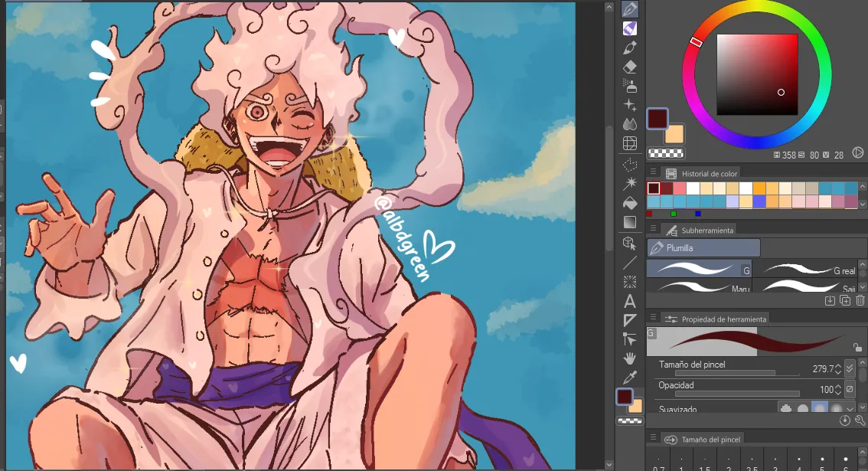
Task: Select main dark red color swatch
Action: (x=658, y=119)
